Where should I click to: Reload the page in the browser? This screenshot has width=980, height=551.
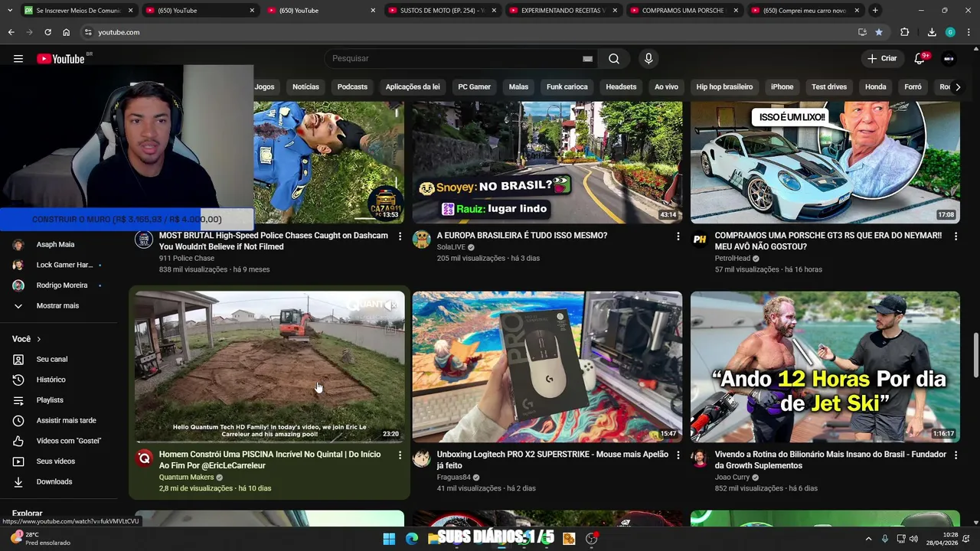click(x=47, y=32)
